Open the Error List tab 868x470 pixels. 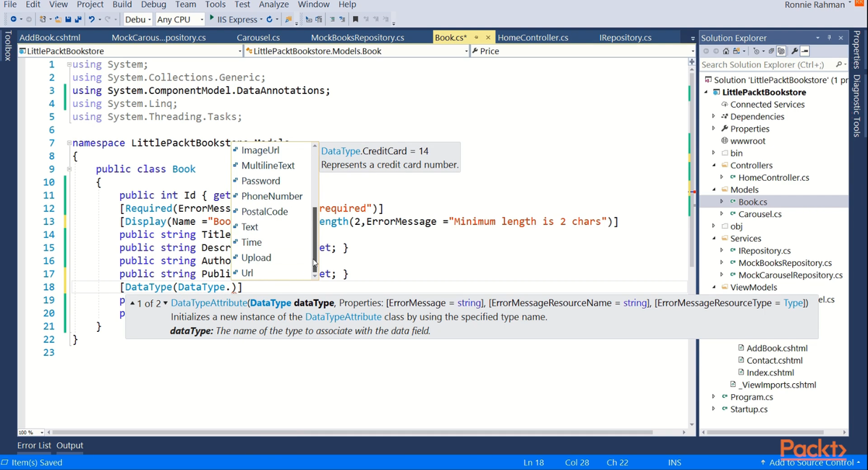(34, 445)
